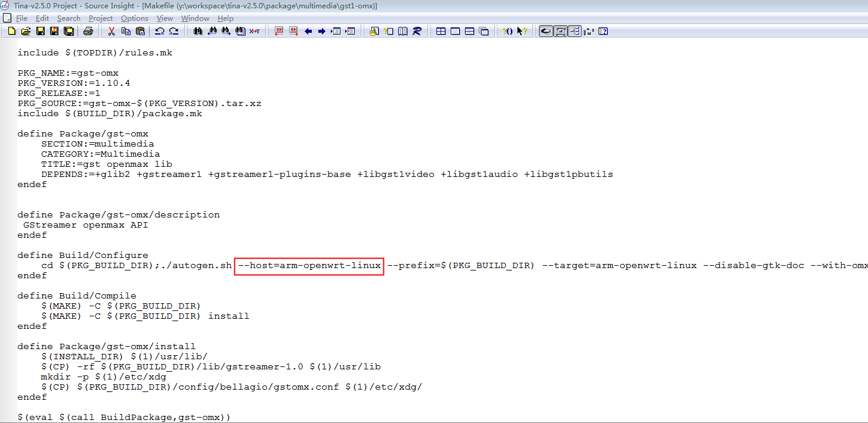Click the Tile Windows grid icon
The height and width of the screenshot is (423, 868).
click(441, 31)
